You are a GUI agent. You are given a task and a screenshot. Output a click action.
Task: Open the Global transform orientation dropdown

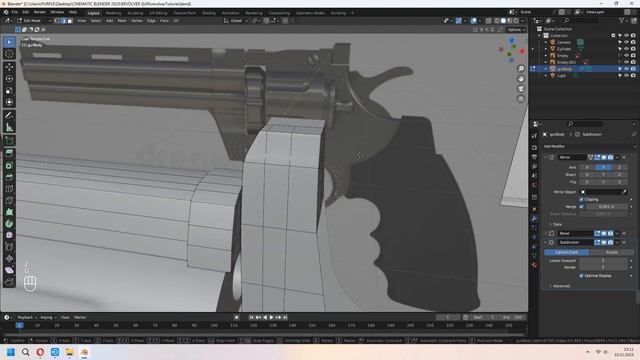(x=236, y=21)
